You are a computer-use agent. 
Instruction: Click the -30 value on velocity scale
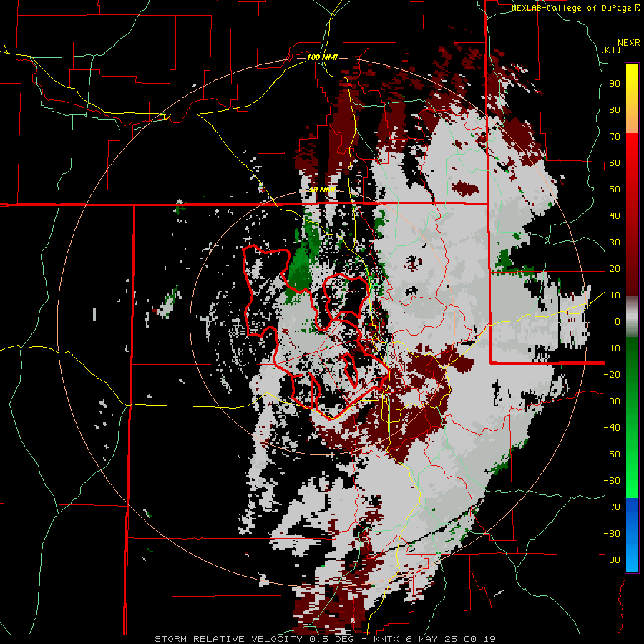(612, 401)
